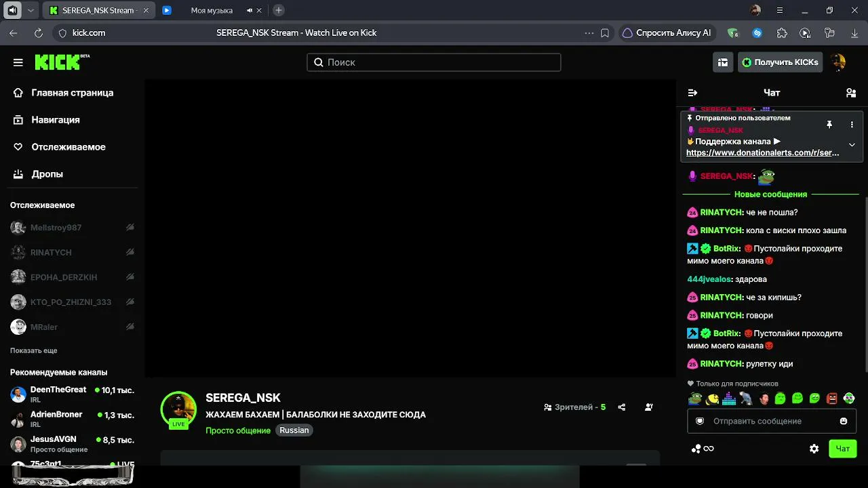Viewport: 868px width, 488px height.
Task: Insert the red angry face emote
Action: [832, 399]
